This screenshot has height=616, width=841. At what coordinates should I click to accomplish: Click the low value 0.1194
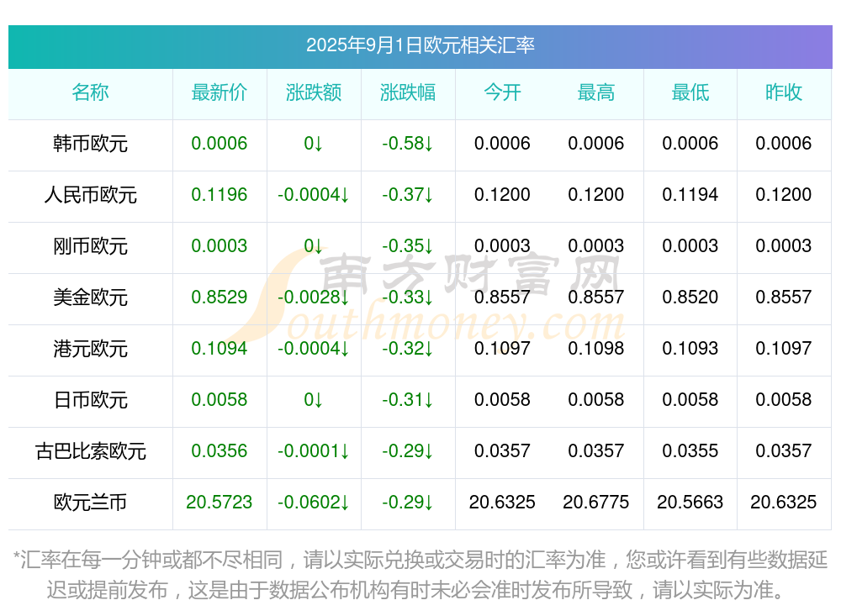(x=690, y=195)
